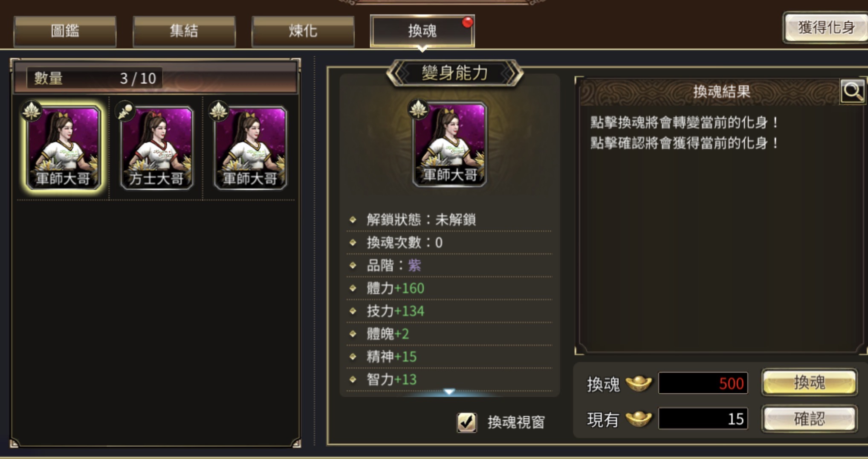868x459 pixels.
Task: Select the third 軍師大哥 avatar card
Action: (x=250, y=148)
